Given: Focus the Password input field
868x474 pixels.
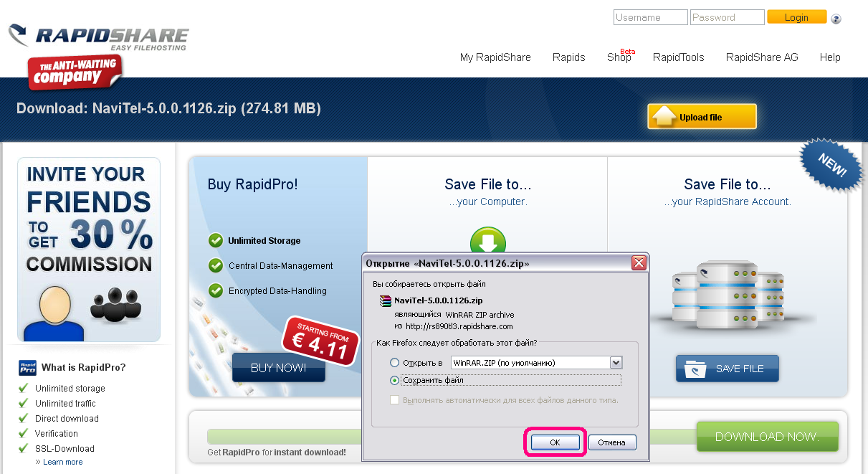Looking at the screenshot, I should (727, 17).
